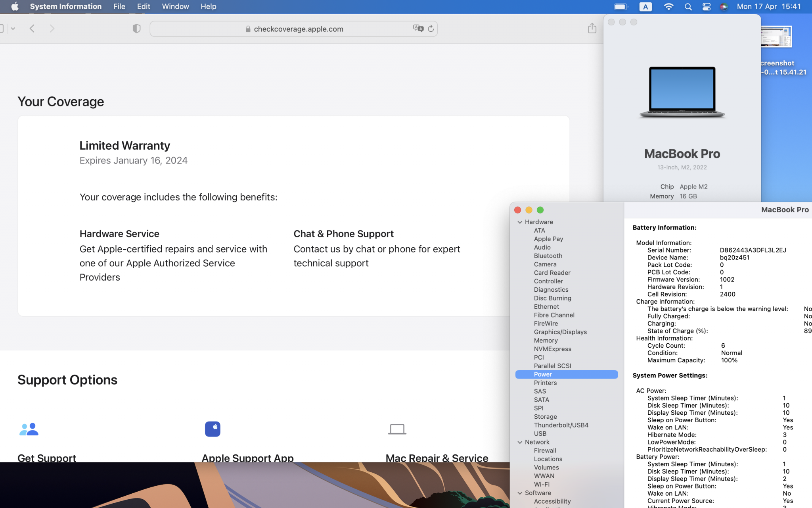Open the privacy report shield icon
The width and height of the screenshot is (812, 508).
pos(136,29)
